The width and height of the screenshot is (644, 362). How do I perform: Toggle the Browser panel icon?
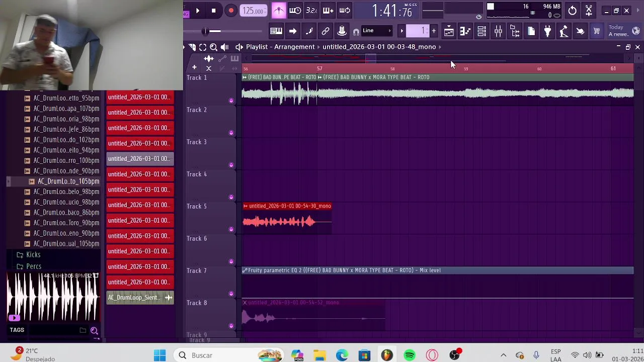pyautogui.click(x=515, y=31)
